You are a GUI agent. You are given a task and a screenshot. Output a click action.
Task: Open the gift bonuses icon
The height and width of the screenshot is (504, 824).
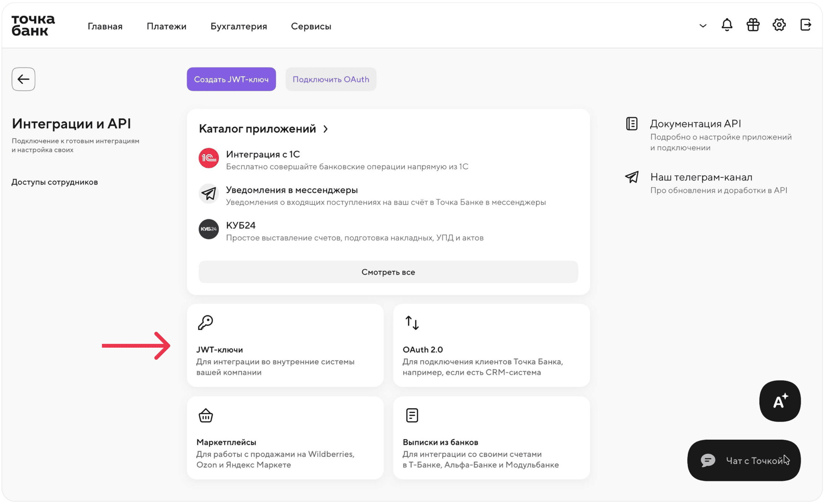[753, 25]
